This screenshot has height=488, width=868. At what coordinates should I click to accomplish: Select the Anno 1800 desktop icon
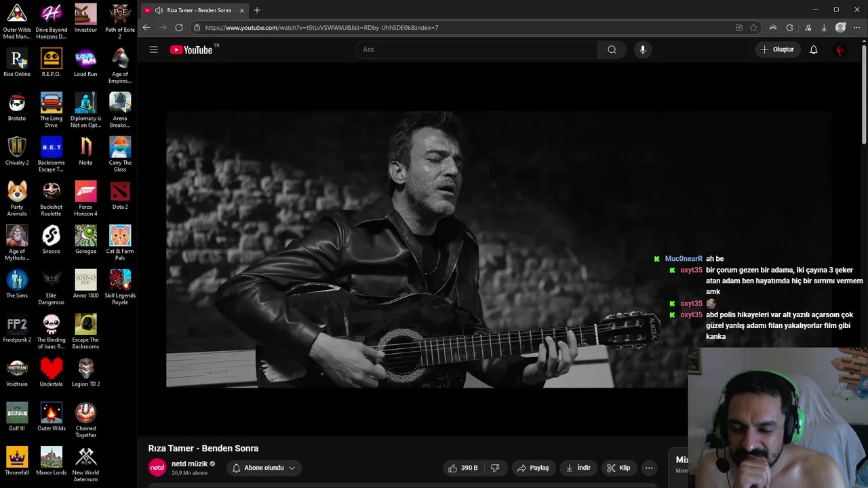tap(85, 284)
